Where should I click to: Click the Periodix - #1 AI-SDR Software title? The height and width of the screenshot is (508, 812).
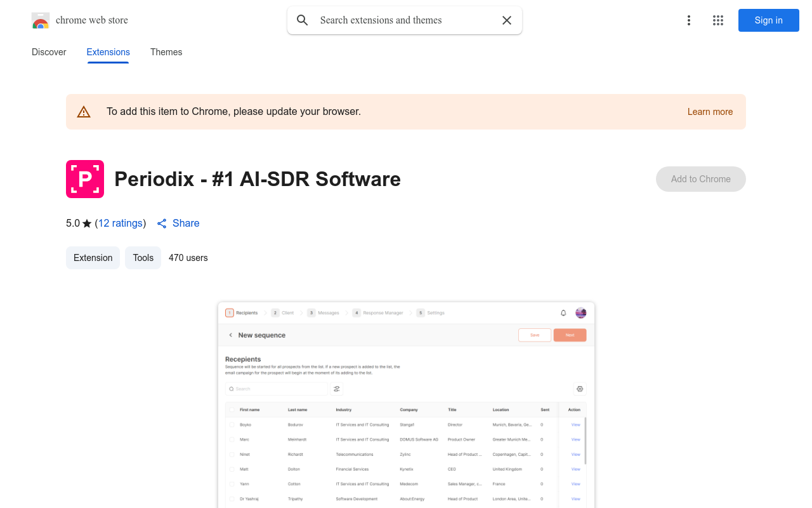click(x=258, y=179)
